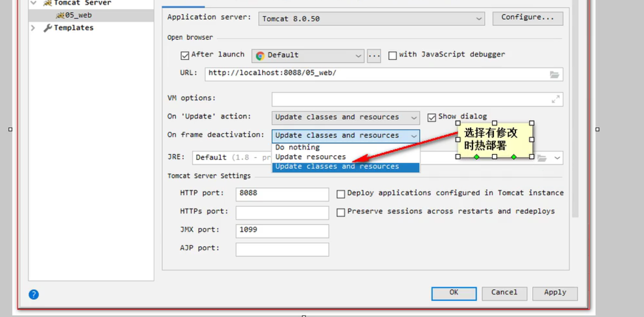Expand the VM options field editor
644x317 pixels.
[556, 99]
